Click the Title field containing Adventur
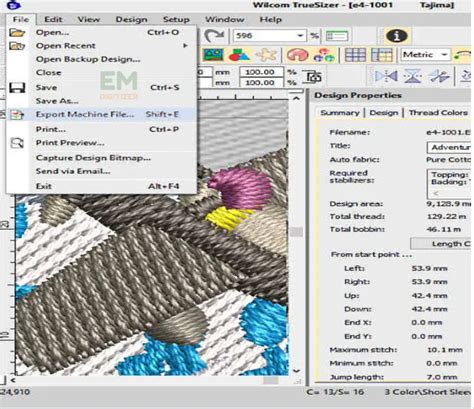The height and width of the screenshot is (409, 474). point(449,147)
